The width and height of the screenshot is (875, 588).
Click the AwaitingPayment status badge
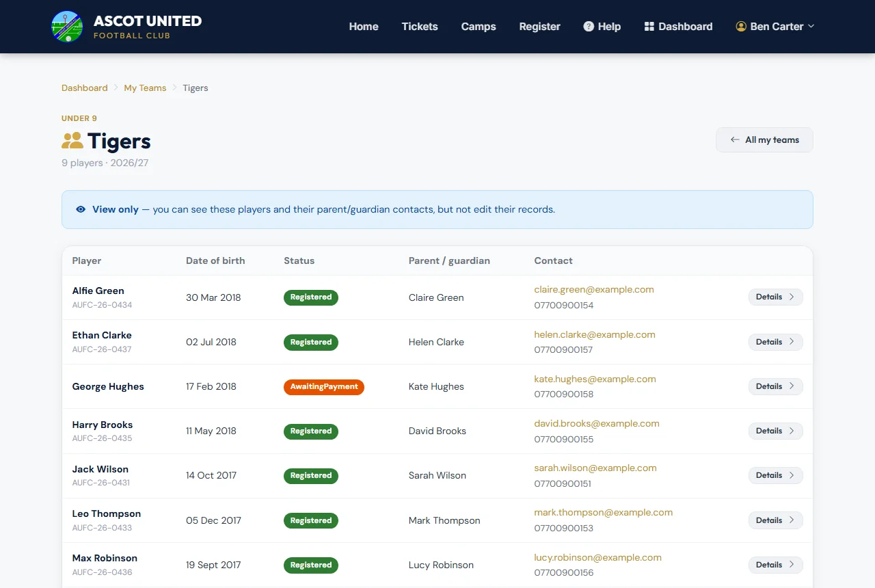click(x=324, y=387)
